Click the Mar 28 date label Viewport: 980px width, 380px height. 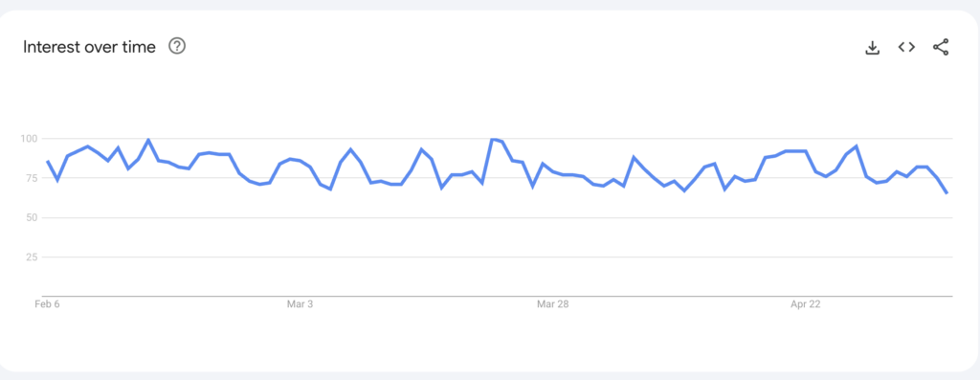553,304
